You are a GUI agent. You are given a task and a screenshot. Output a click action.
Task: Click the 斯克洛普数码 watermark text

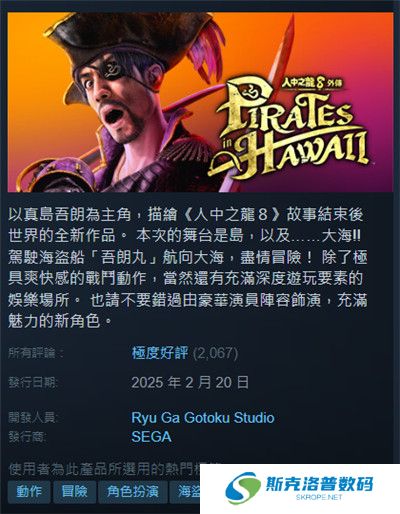tap(319, 484)
